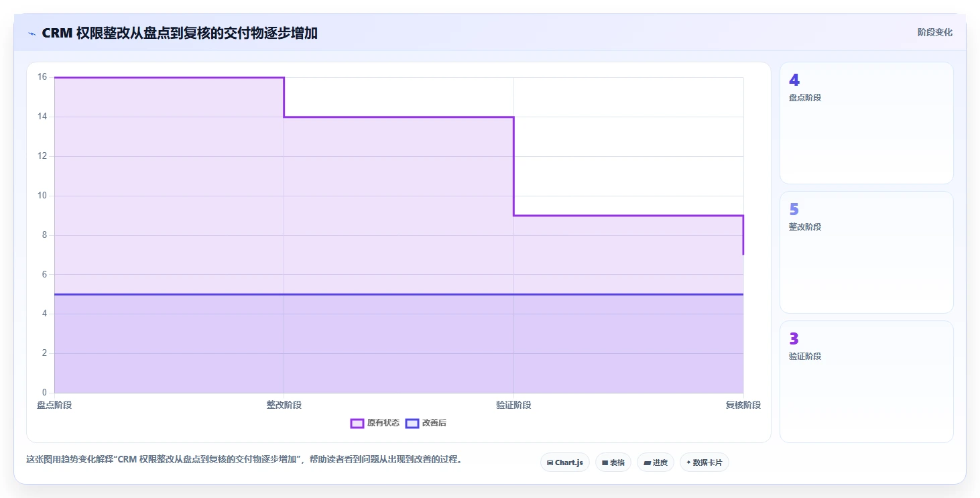Click the icon inside the Chart.js tag
The image size is (980, 498).
(550, 462)
